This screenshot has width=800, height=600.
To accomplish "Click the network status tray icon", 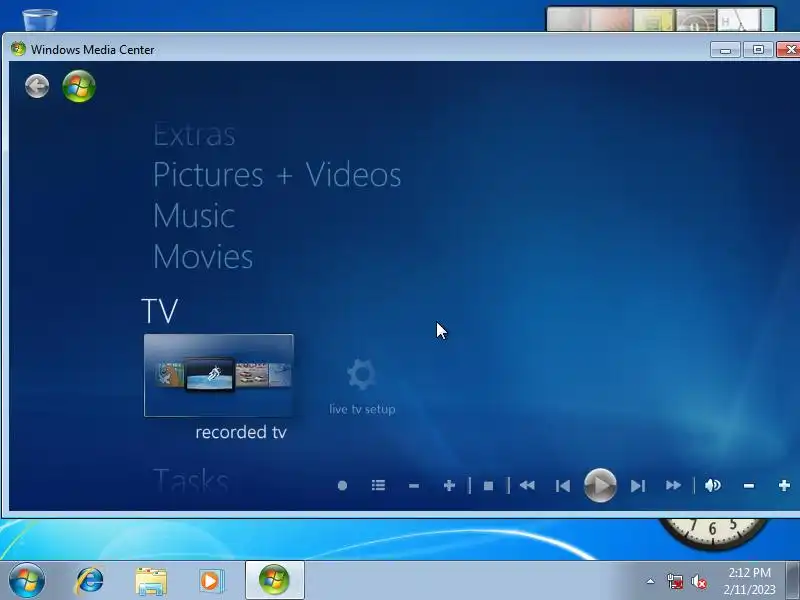I will tap(674, 581).
